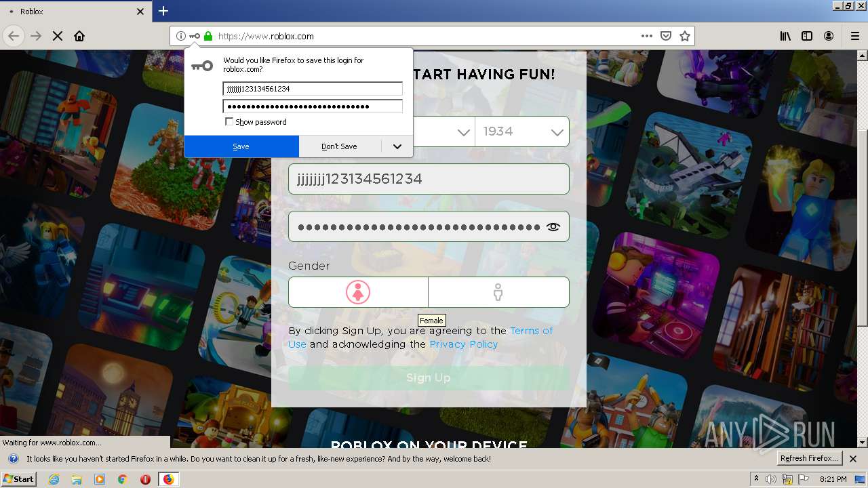Click the key icon in address bar

coord(195,36)
